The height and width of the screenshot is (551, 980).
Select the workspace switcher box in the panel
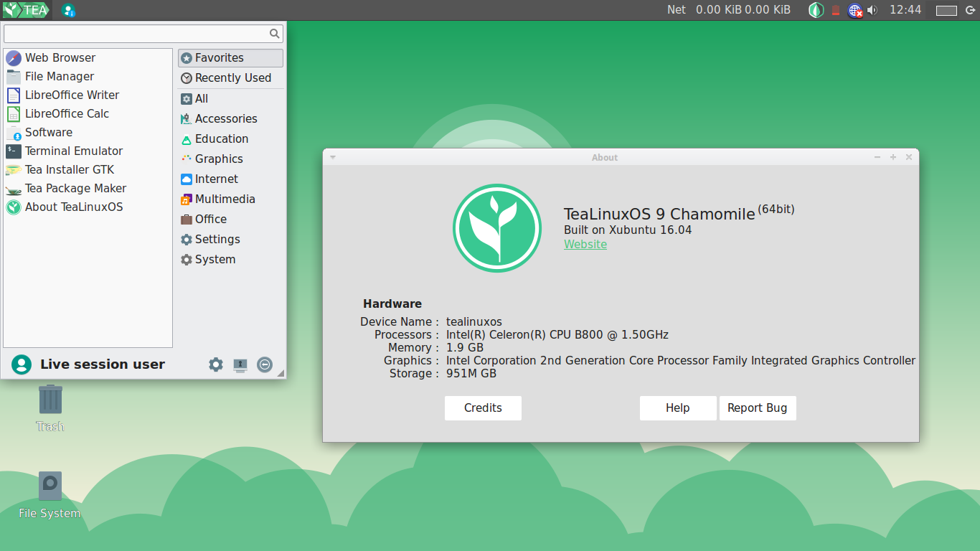pos(947,11)
